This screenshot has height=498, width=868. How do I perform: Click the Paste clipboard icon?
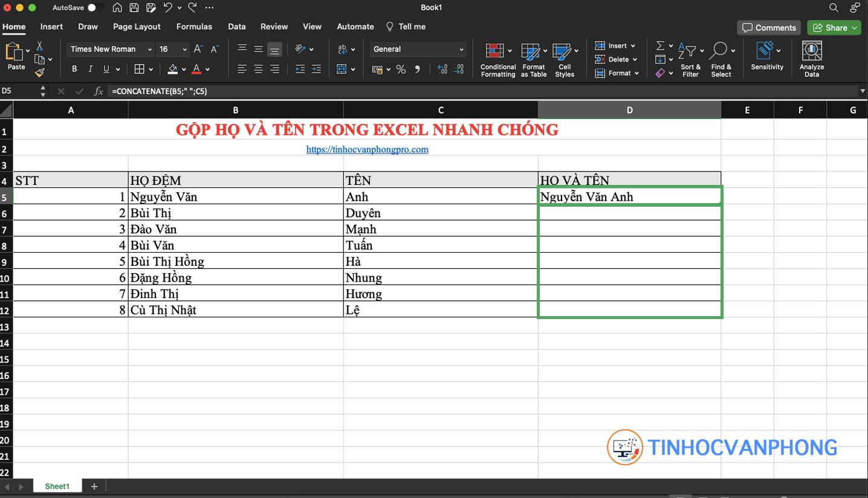click(14, 52)
